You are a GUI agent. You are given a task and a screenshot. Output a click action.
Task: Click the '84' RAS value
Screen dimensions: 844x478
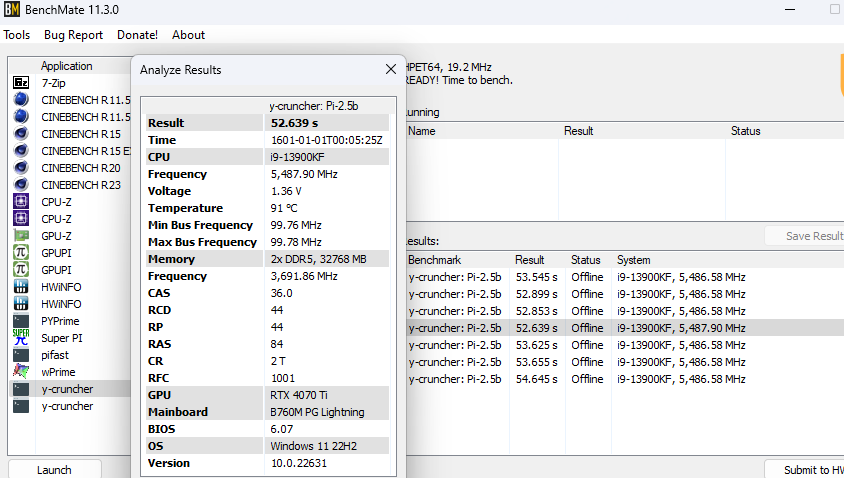click(x=277, y=344)
